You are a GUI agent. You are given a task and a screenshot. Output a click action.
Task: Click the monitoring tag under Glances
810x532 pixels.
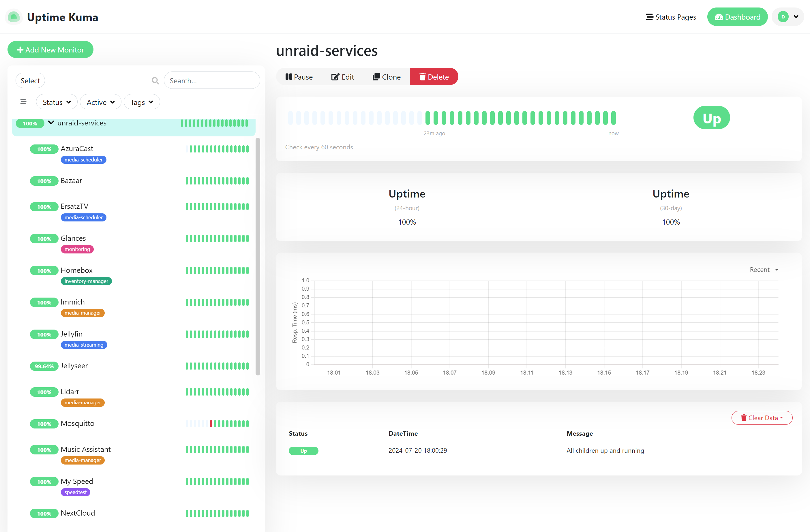pyautogui.click(x=77, y=249)
